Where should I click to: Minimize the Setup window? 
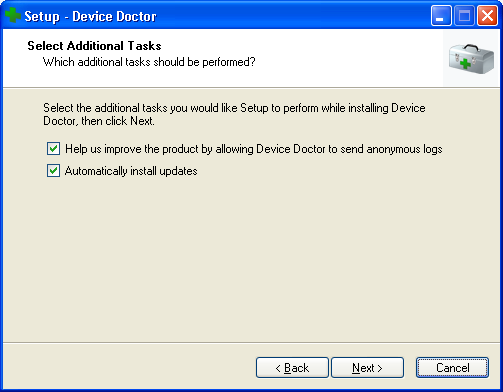tap(441, 15)
